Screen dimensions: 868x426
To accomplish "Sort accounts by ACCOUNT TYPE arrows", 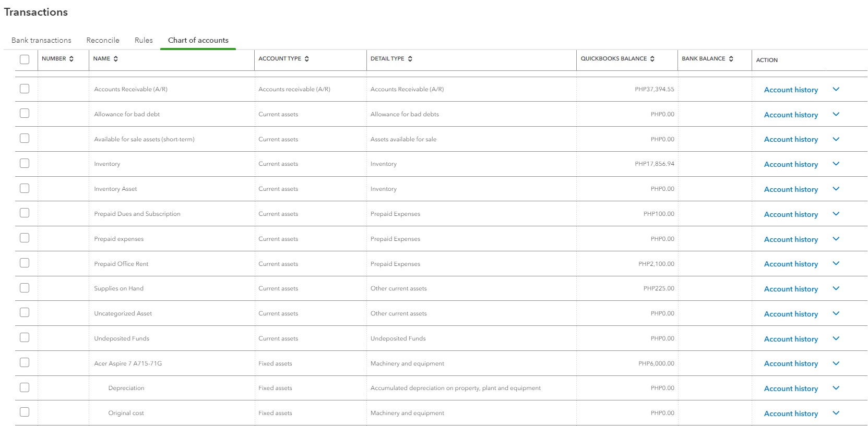I will (307, 59).
